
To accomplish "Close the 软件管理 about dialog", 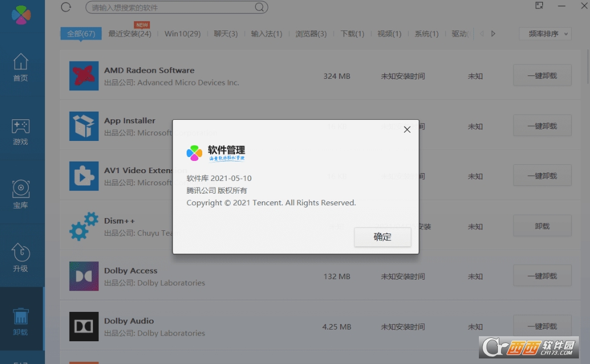I will tap(407, 130).
